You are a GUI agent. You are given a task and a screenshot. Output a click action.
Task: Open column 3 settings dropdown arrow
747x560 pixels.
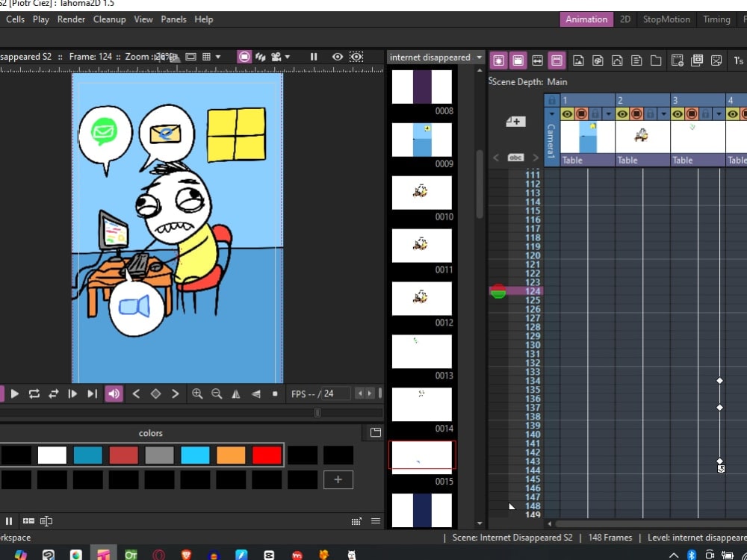[x=719, y=114]
